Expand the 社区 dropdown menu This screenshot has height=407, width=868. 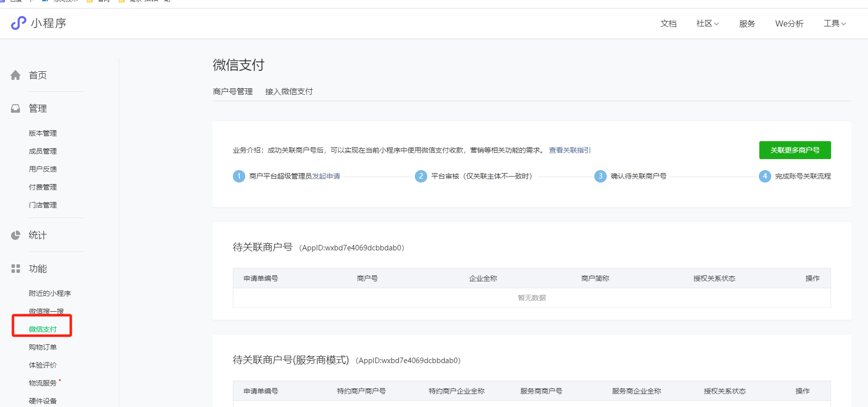click(707, 23)
